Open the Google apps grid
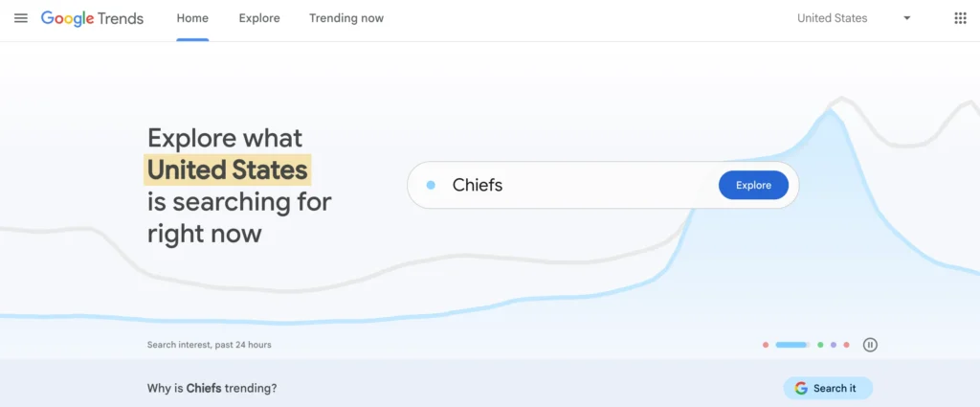980x407 pixels. click(x=960, y=18)
